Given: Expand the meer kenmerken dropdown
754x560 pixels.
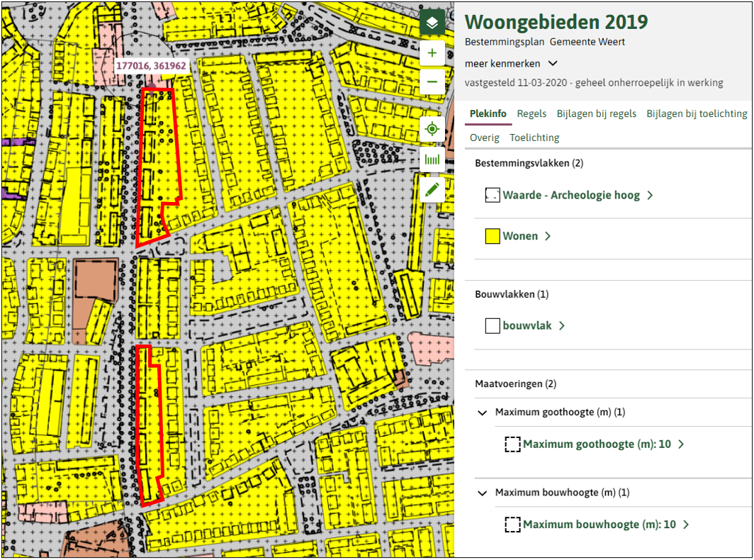Looking at the screenshot, I should [510, 63].
